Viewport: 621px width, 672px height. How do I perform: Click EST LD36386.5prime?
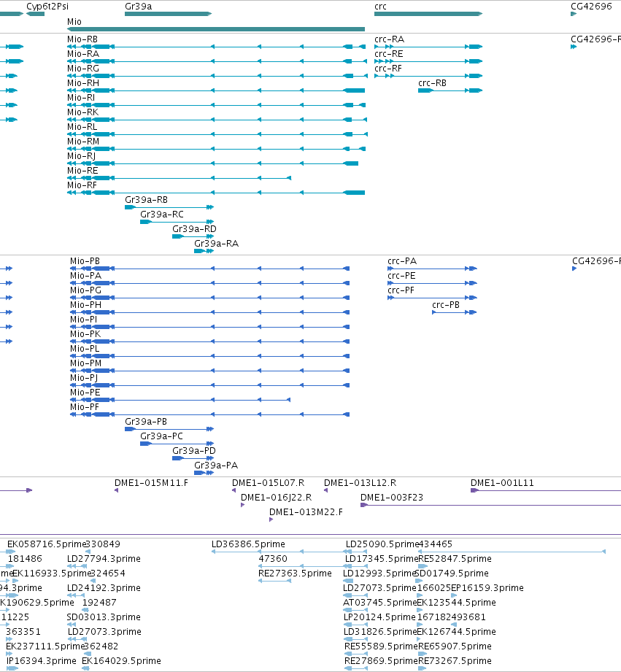coord(248,544)
